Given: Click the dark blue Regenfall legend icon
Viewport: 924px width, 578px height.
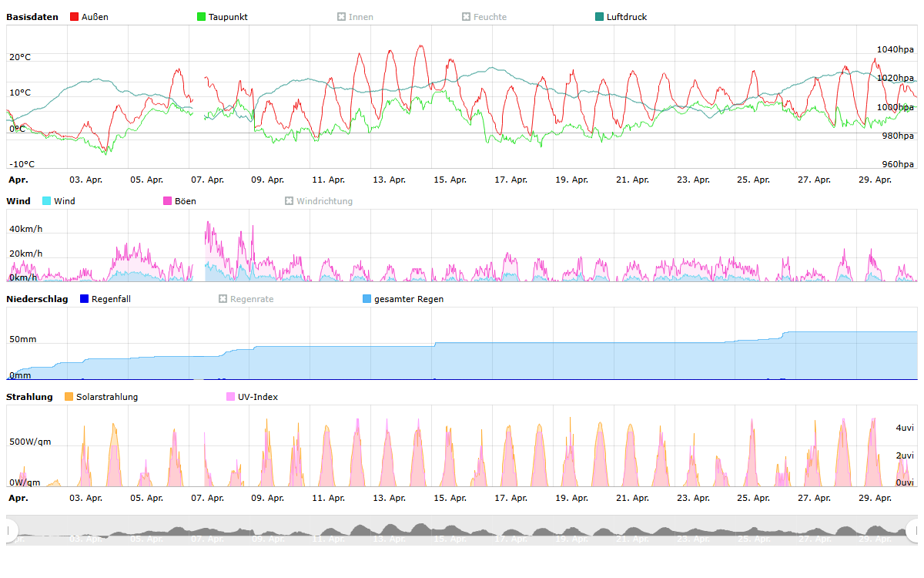Looking at the screenshot, I should (85, 299).
